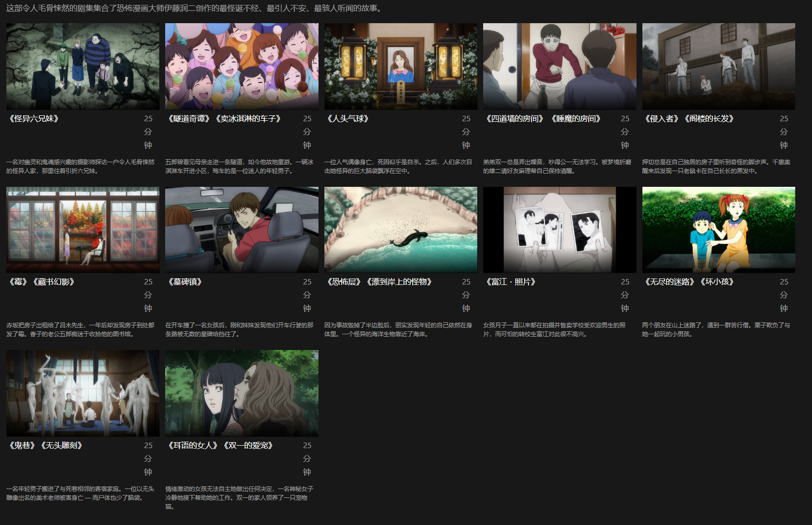Viewport: 812px width, 525px height.
Task: Open the 《怪异六兄妹》 episode thumbnail
Action: point(83,66)
